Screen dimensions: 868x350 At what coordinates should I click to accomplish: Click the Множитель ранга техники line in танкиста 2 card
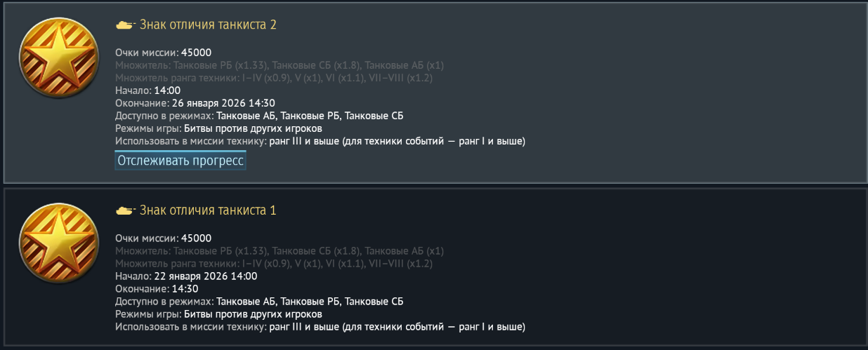tap(274, 78)
